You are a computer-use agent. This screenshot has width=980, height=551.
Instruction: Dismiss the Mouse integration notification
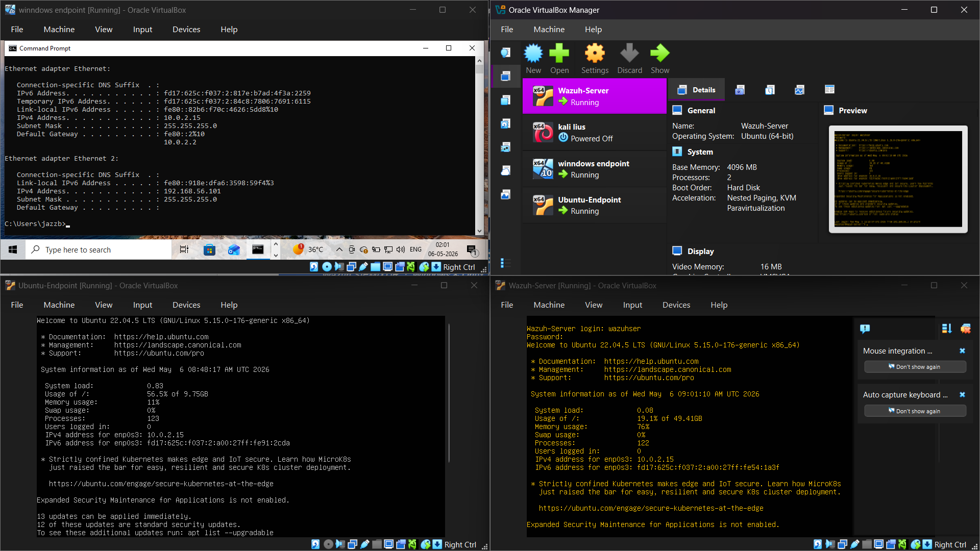pos(962,350)
